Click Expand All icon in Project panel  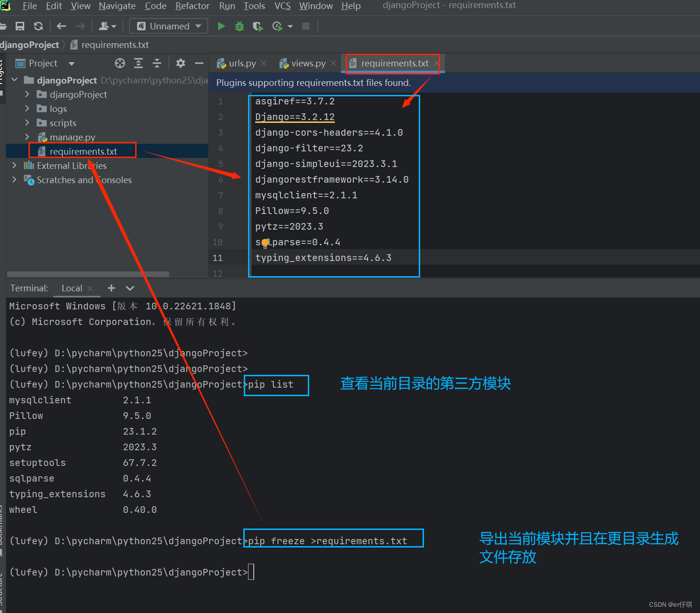pos(138,63)
